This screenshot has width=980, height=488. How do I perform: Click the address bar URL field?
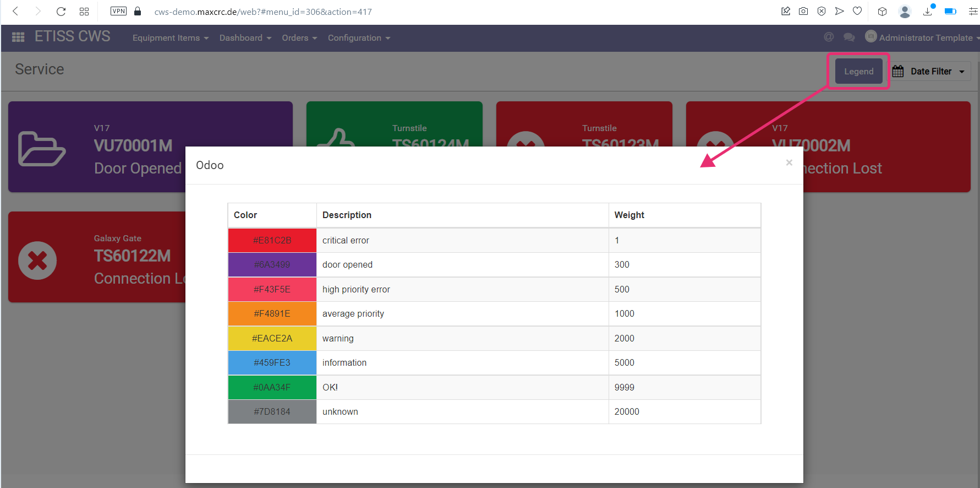pyautogui.click(x=263, y=12)
